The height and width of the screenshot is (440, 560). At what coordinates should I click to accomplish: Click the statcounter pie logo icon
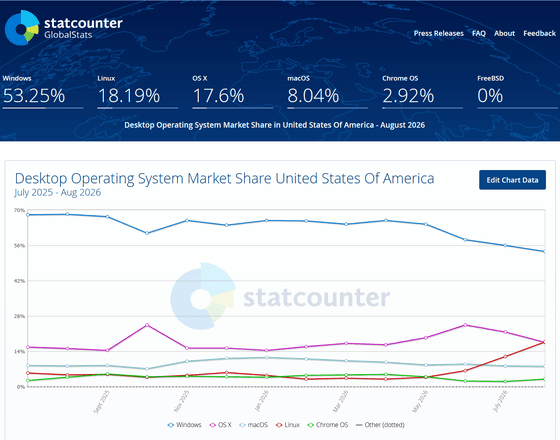click(x=22, y=28)
